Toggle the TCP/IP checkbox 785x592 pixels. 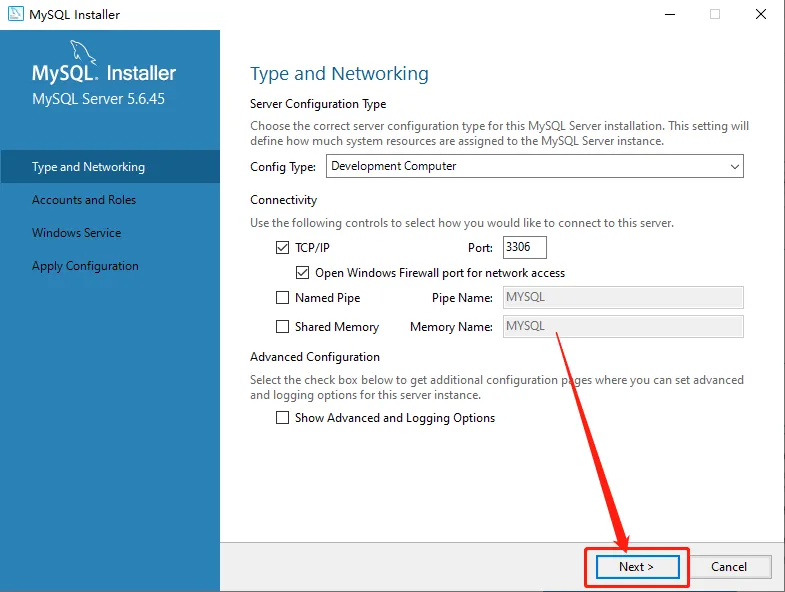[282, 247]
